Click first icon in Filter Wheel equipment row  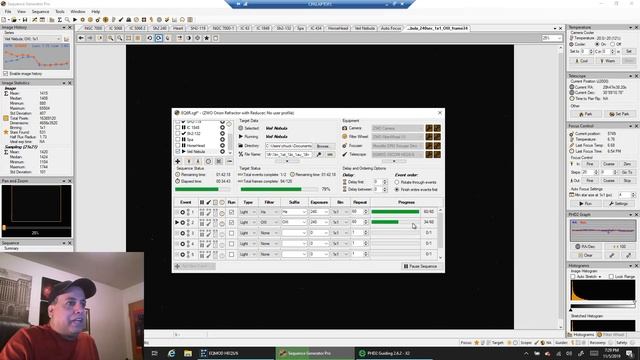[429, 137]
